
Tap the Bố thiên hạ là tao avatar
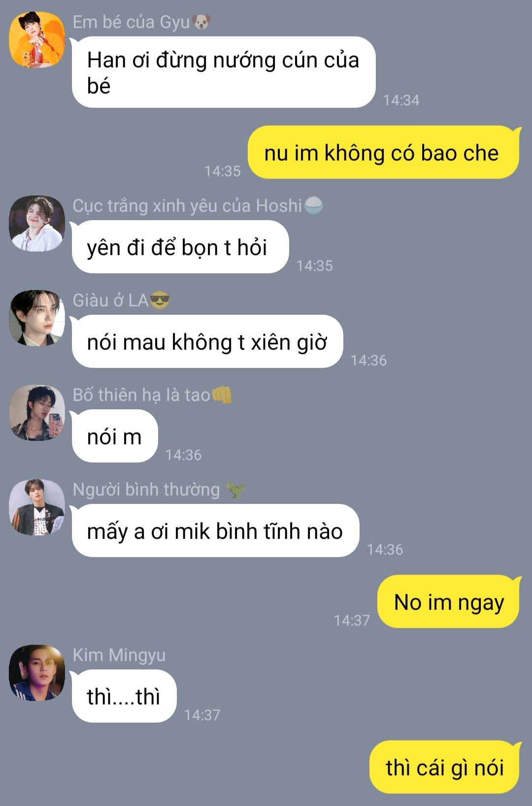[37, 412]
